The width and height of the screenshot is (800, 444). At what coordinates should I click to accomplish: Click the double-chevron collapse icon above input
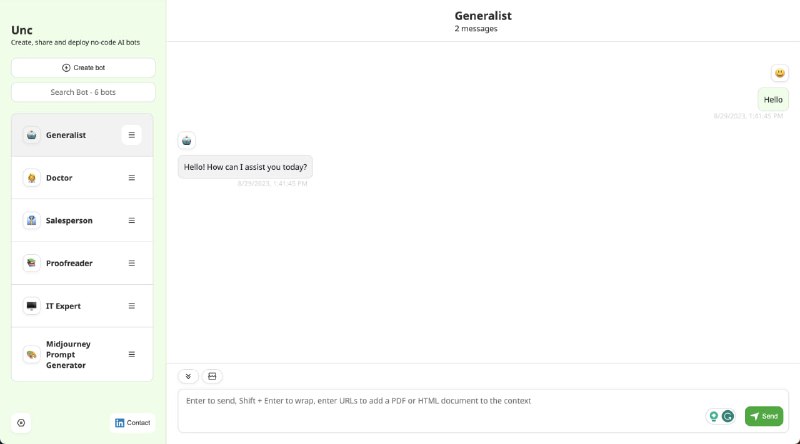click(188, 377)
